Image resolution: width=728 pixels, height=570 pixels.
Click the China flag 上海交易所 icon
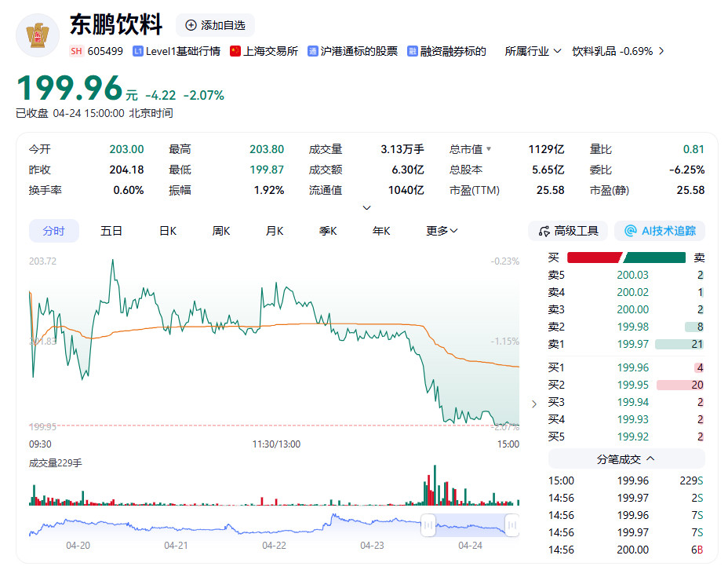[235, 51]
